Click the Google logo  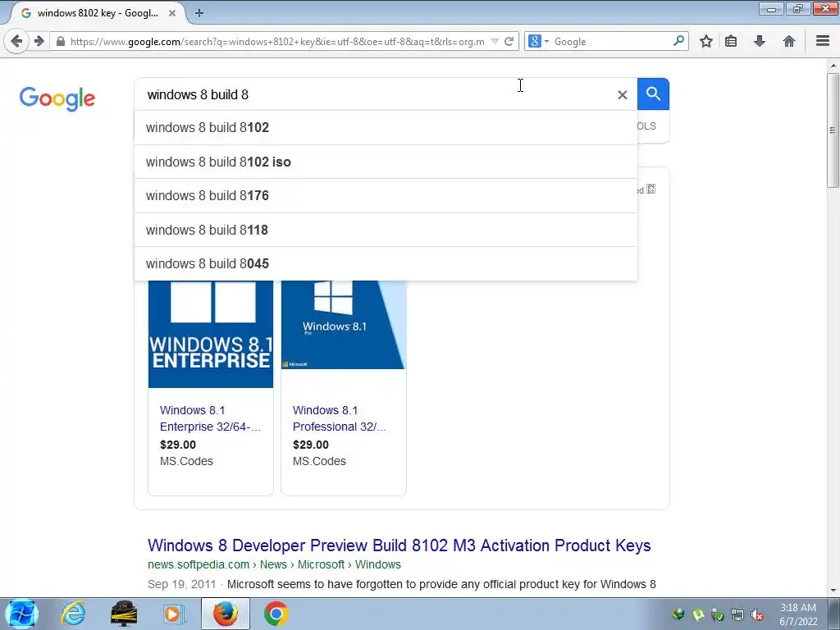(x=57, y=98)
